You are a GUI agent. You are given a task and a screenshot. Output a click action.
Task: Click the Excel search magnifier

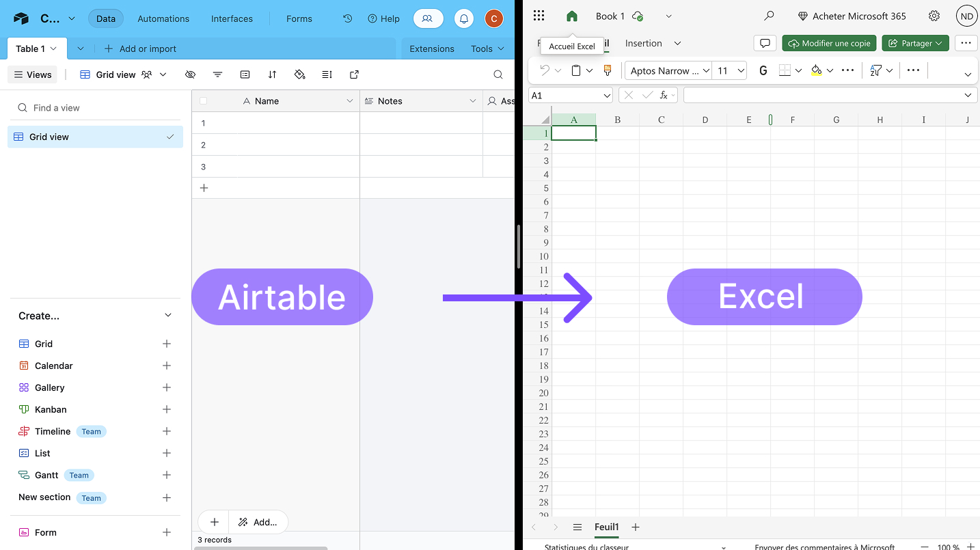click(769, 16)
